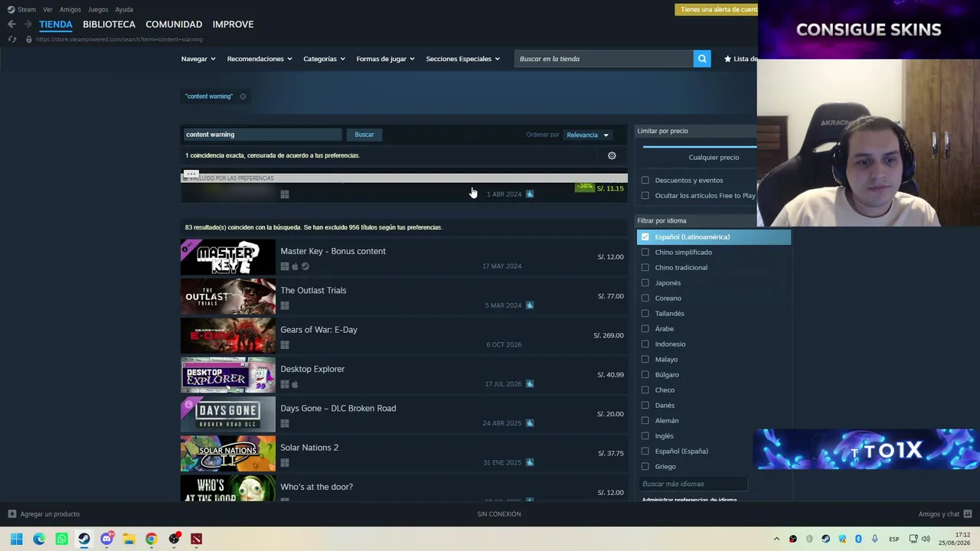
Task: Click the Bluetooth tray icon
Action: click(x=858, y=539)
